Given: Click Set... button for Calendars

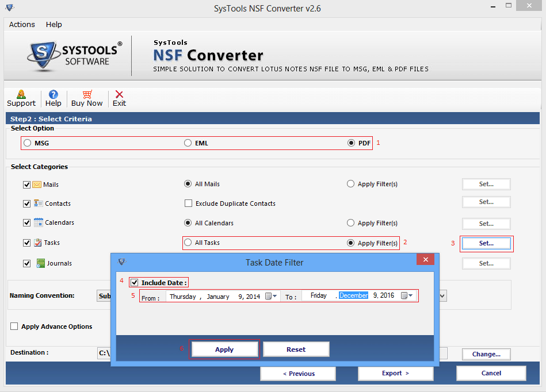Looking at the screenshot, I should point(486,224).
